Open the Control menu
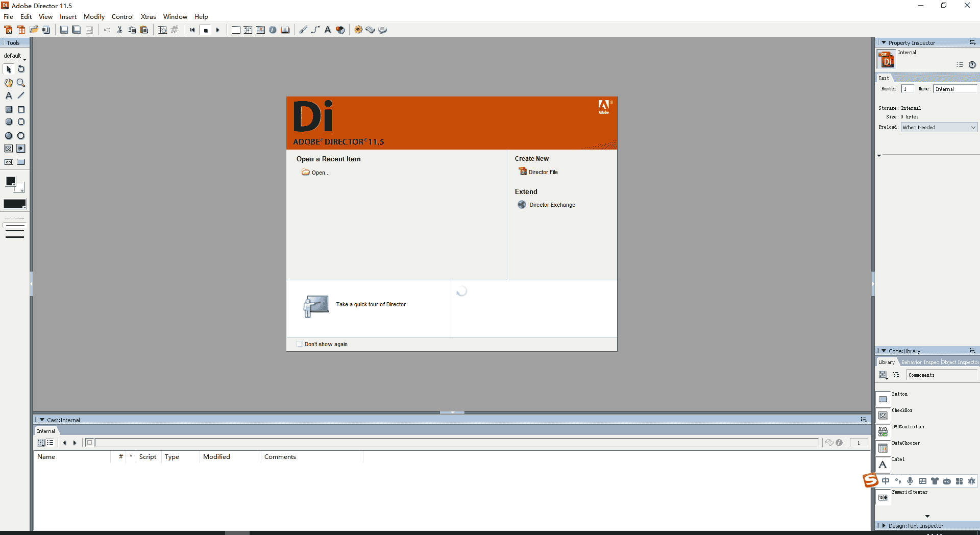Image resolution: width=980 pixels, height=535 pixels. [122, 16]
